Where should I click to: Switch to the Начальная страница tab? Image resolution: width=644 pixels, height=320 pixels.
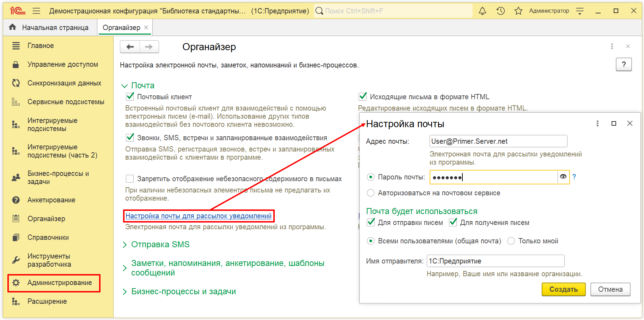[50, 28]
